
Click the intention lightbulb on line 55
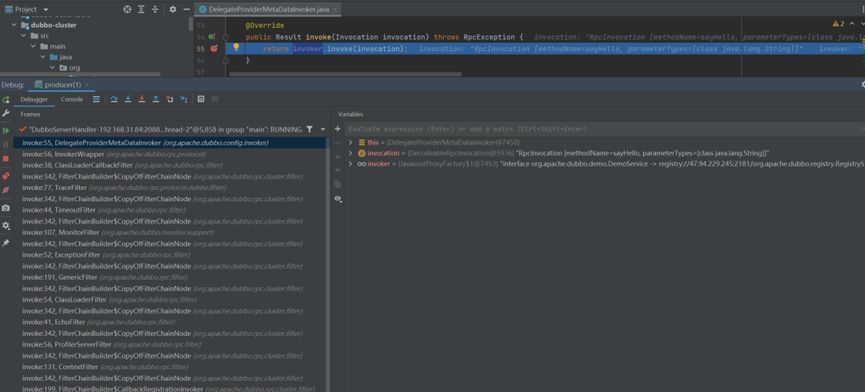236,47
